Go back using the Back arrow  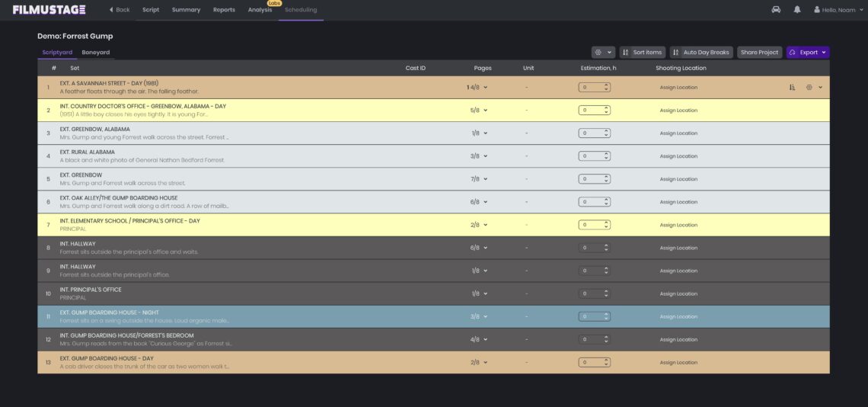pyautogui.click(x=120, y=9)
